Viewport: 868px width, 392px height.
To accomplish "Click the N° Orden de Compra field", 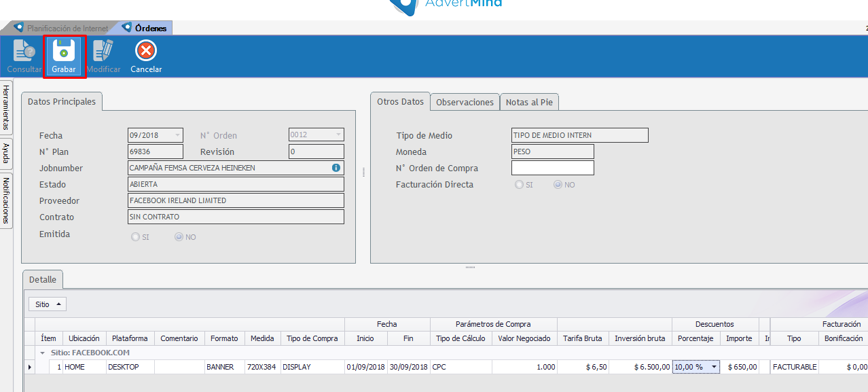I will (552, 168).
